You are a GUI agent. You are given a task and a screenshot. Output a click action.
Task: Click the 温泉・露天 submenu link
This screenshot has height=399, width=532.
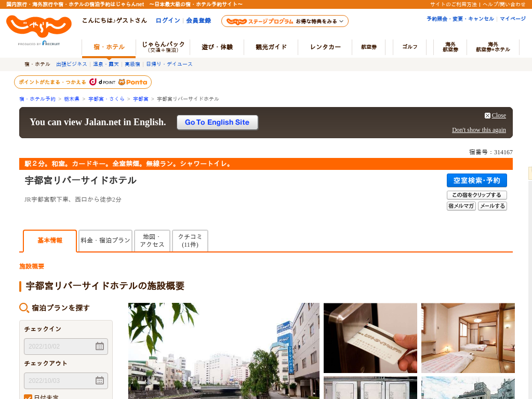[106, 64]
